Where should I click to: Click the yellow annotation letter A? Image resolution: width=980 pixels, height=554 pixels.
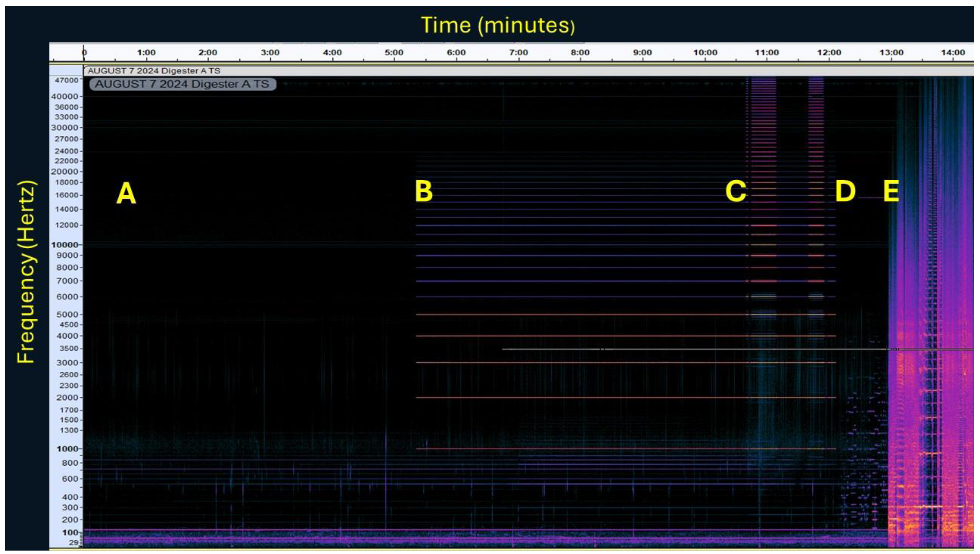(126, 193)
